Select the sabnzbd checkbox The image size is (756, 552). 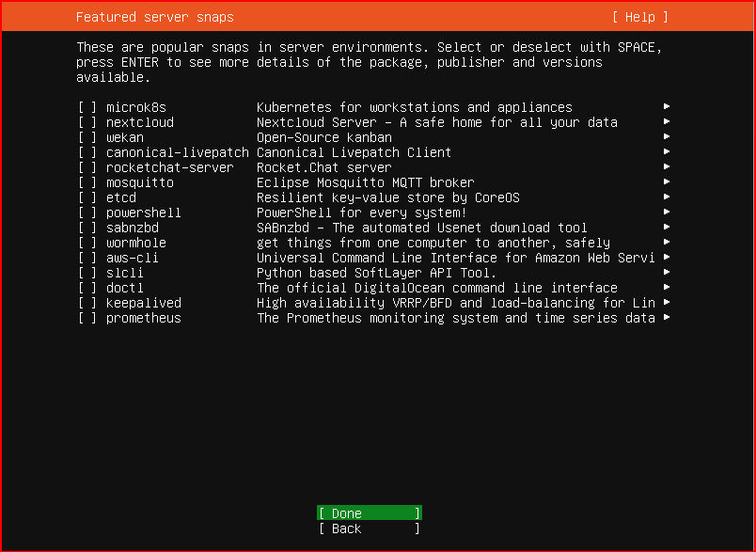[87, 228]
